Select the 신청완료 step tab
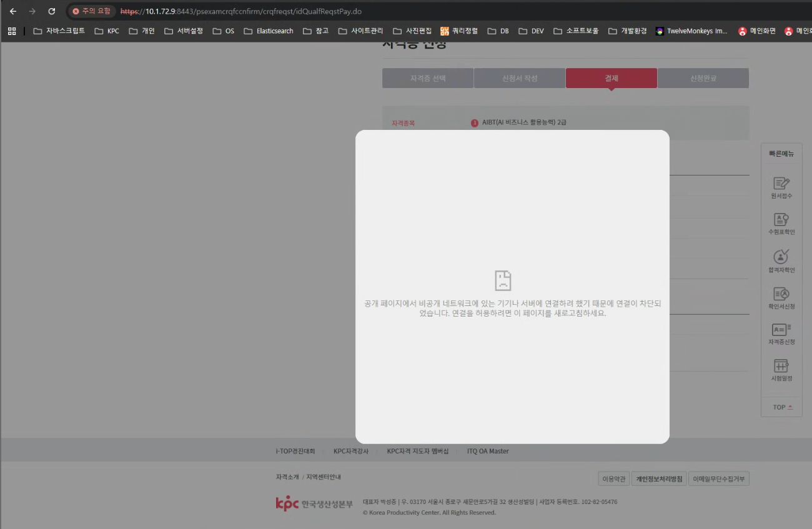The width and height of the screenshot is (812, 529). [703, 78]
